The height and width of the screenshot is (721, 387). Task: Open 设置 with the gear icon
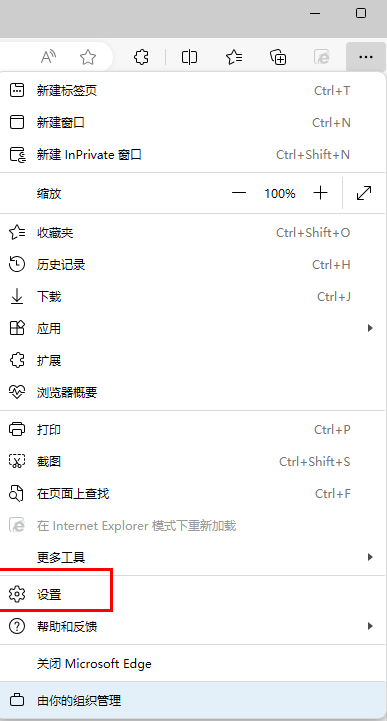[x=193, y=594]
